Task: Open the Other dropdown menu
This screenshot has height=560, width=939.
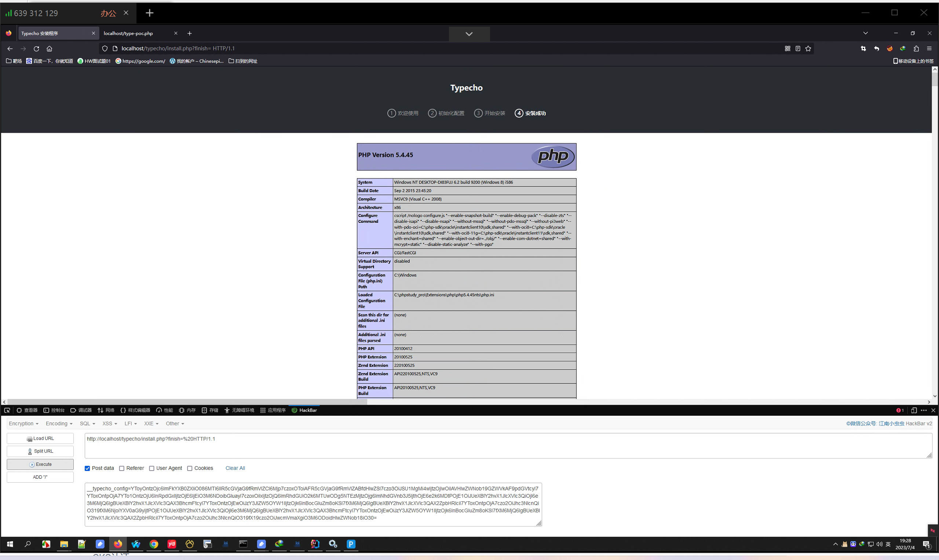Action: 175,423
